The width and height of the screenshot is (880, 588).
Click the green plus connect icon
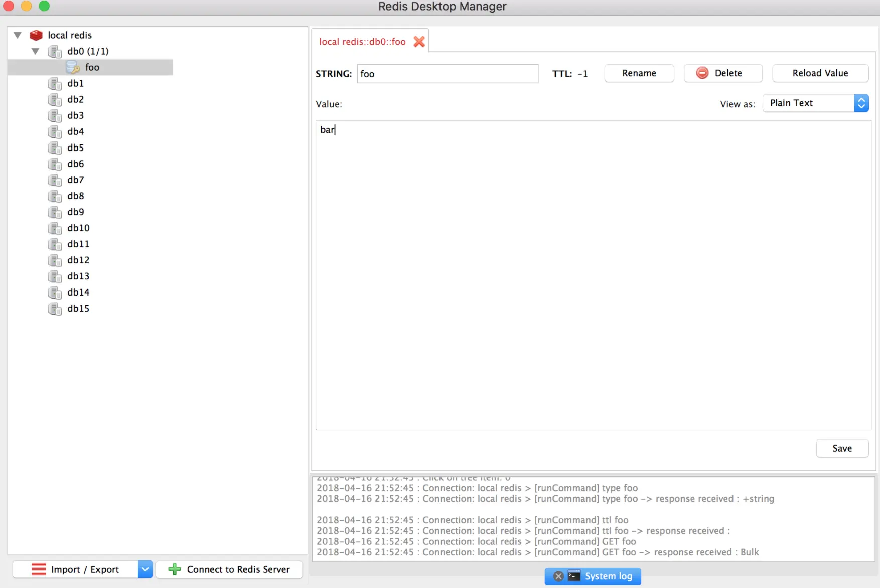174,569
